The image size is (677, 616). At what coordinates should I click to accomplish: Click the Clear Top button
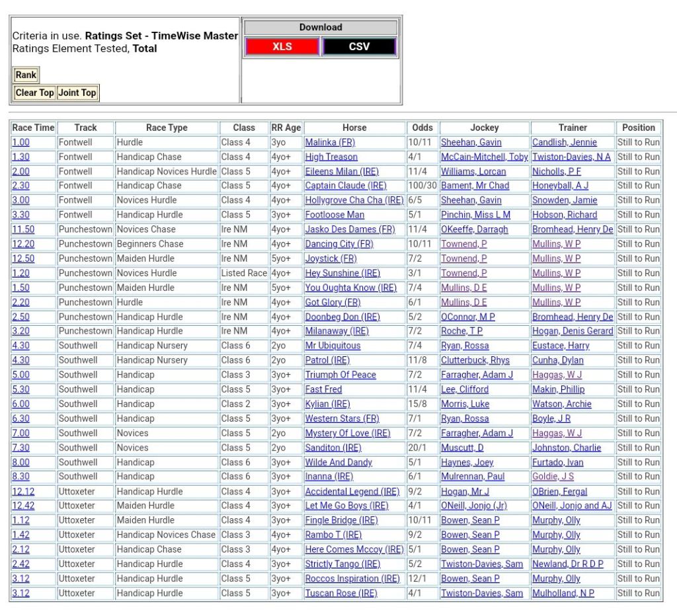35,93
